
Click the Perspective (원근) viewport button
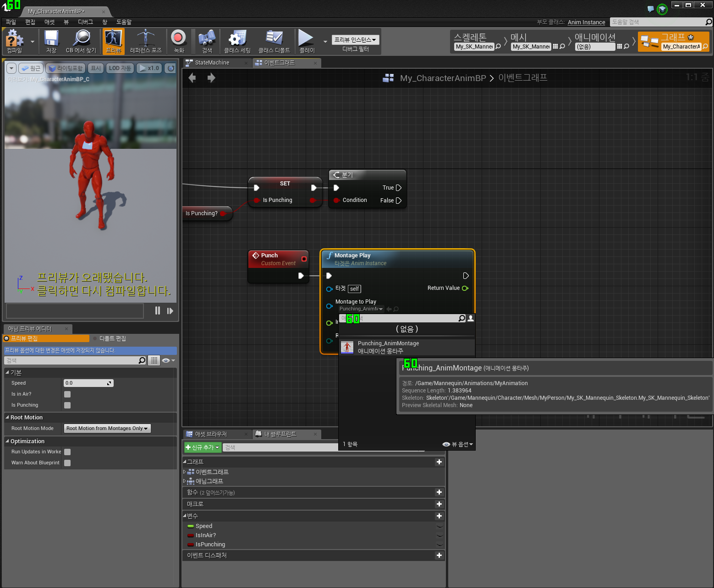pos(31,68)
